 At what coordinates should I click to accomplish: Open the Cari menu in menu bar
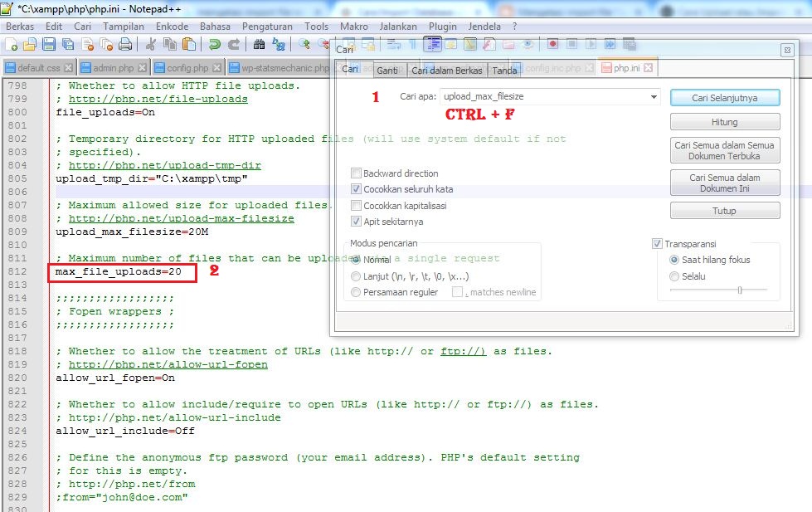[82, 27]
